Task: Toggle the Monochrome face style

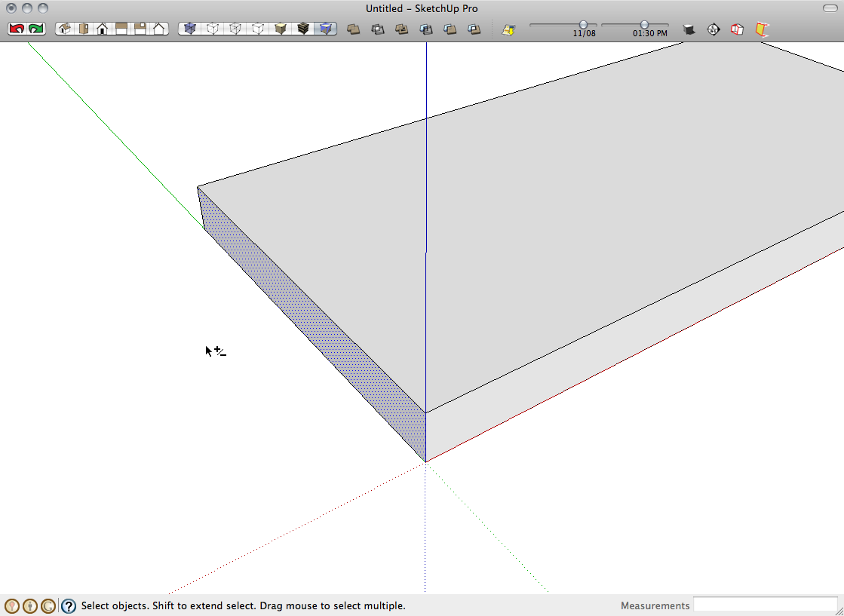Action: 326,29
